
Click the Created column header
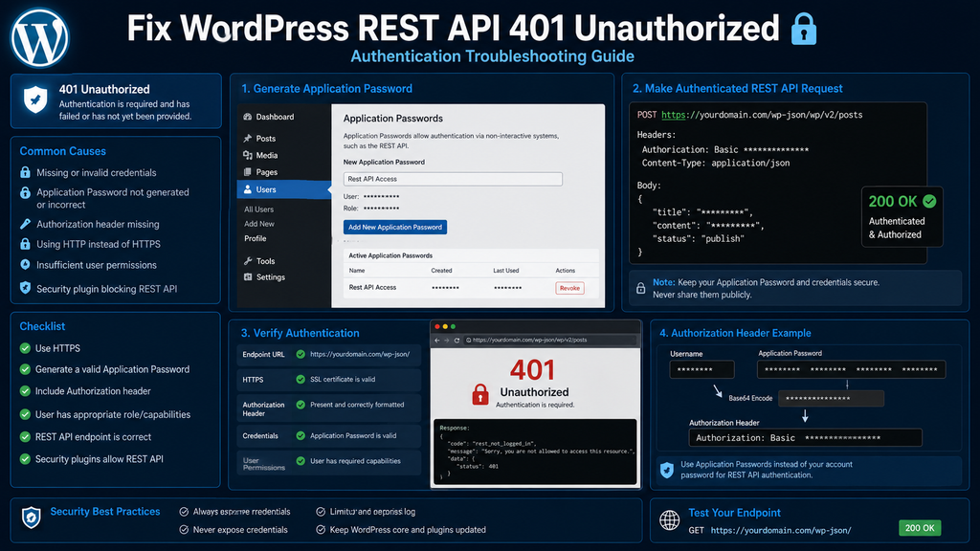coord(441,271)
